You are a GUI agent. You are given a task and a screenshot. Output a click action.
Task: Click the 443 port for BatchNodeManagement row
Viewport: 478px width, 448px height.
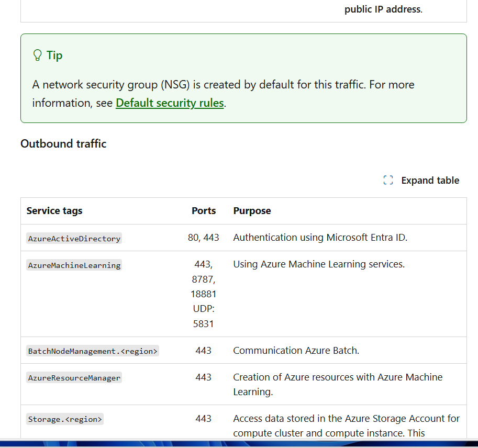click(x=203, y=351)
